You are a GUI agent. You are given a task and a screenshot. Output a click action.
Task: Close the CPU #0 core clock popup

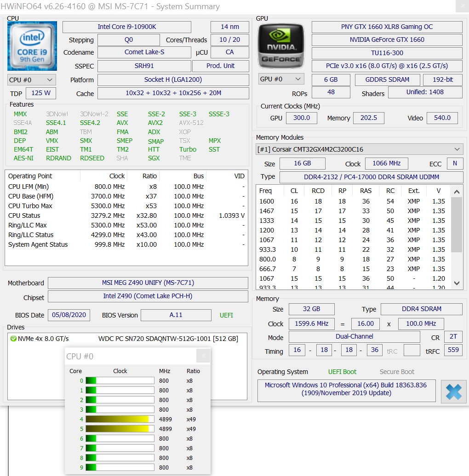pos(203,356)
